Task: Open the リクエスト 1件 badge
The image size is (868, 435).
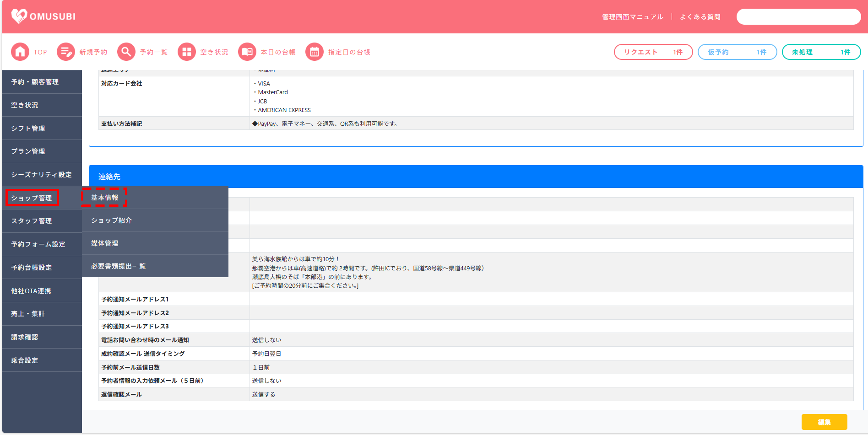Action: tap(653, 52)
